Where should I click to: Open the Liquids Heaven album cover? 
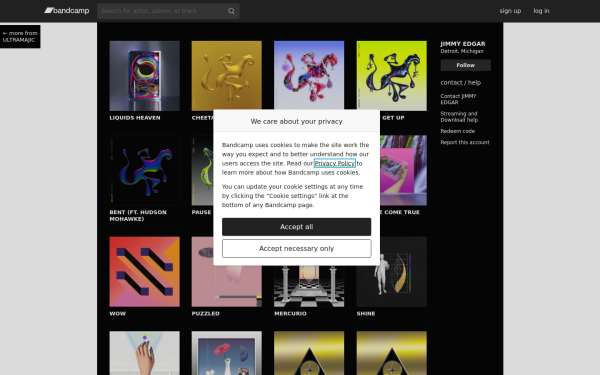click(144, 76)
